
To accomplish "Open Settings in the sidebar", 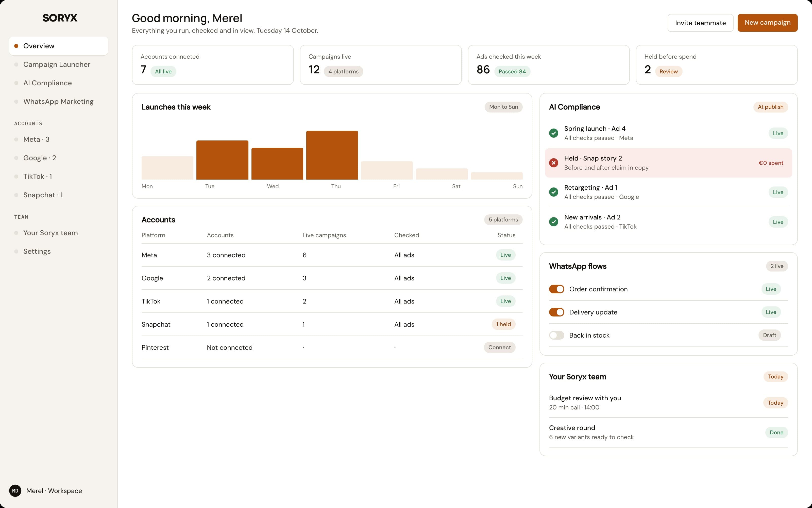I will click(x=58, y=251).
